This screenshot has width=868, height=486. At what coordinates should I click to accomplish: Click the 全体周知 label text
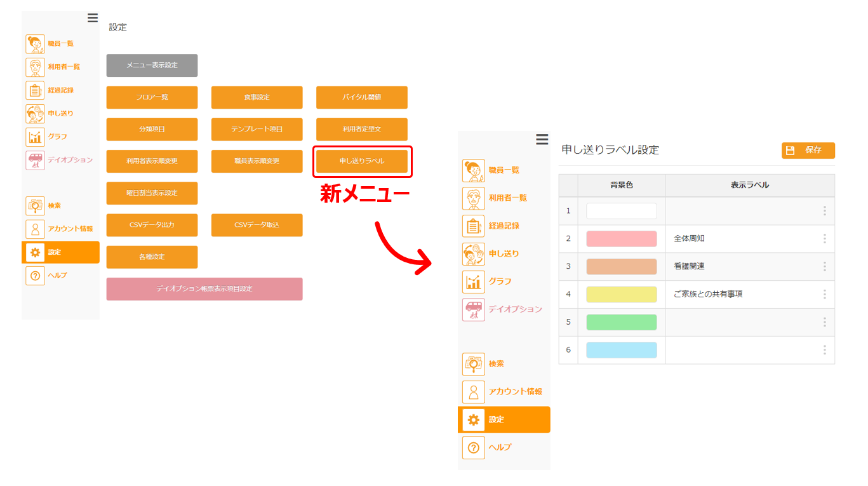[x=689, y=239]
